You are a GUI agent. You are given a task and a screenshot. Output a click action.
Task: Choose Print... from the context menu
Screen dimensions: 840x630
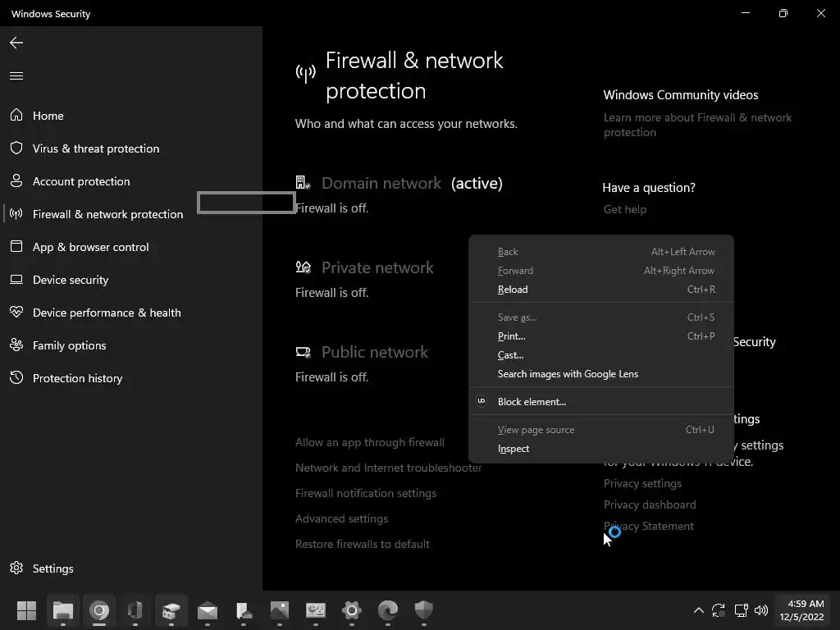pos(601,336)
